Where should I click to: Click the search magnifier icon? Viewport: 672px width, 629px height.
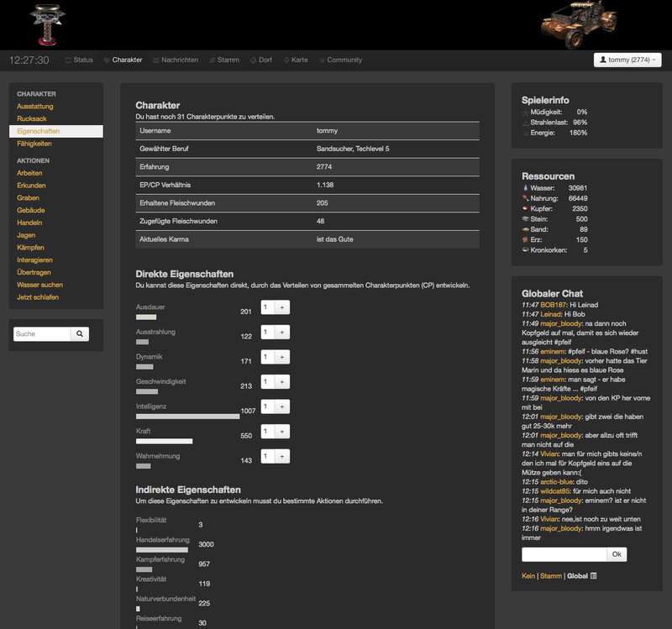pyautogui.click(x=79, y=333)
